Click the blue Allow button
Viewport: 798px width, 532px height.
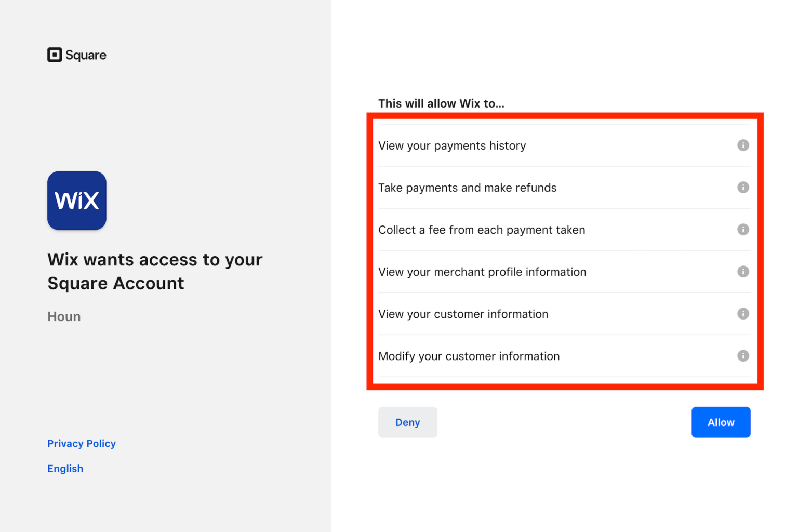(721, 422)
